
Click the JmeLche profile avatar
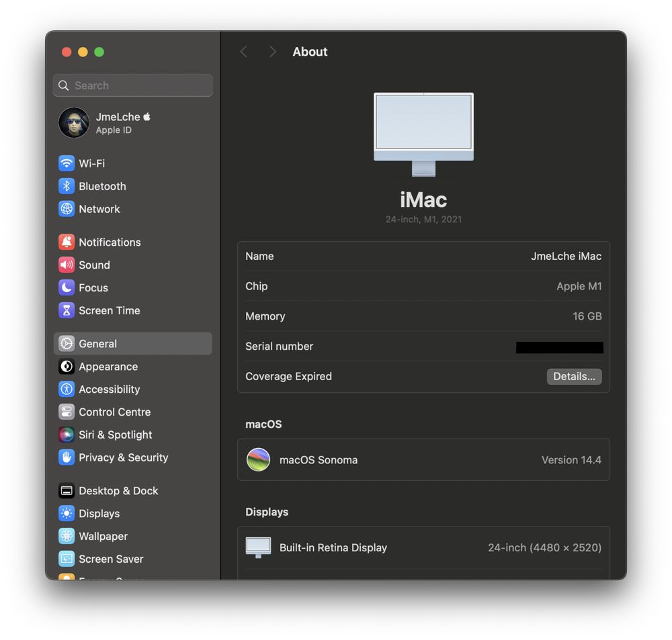point(74,122)
